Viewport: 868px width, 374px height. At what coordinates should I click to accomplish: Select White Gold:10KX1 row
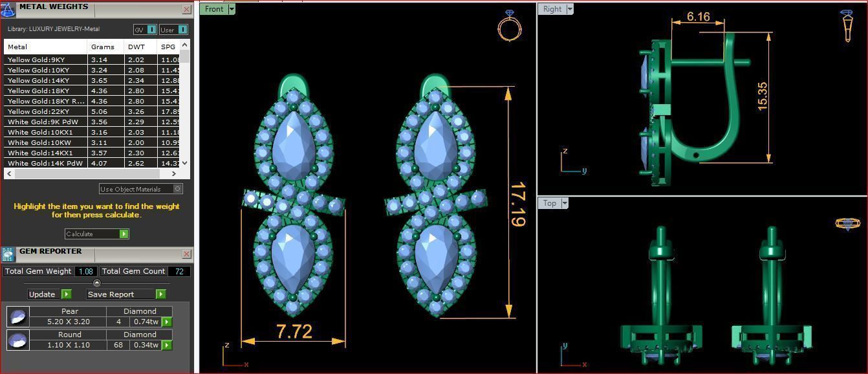pos(92,132)
